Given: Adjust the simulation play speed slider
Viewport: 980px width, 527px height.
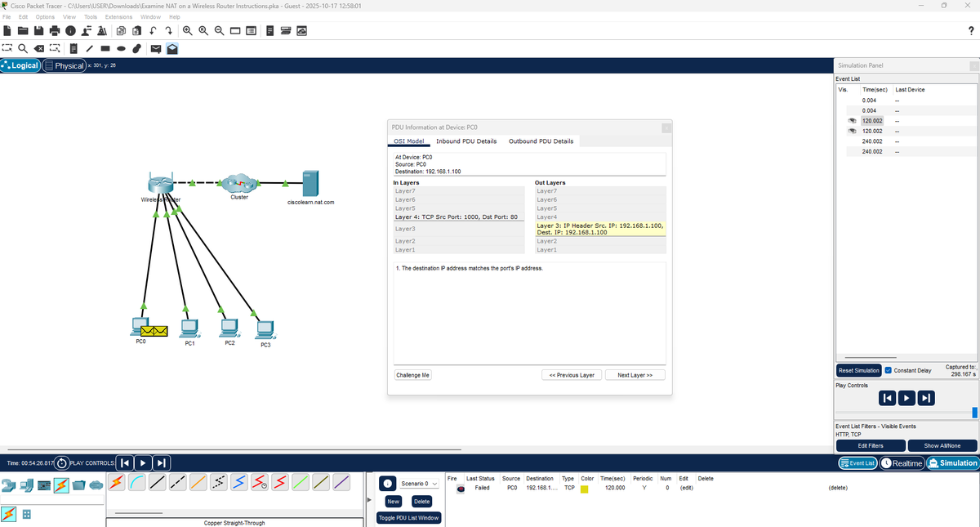Looking at the screenshot, I should point(975,413).
